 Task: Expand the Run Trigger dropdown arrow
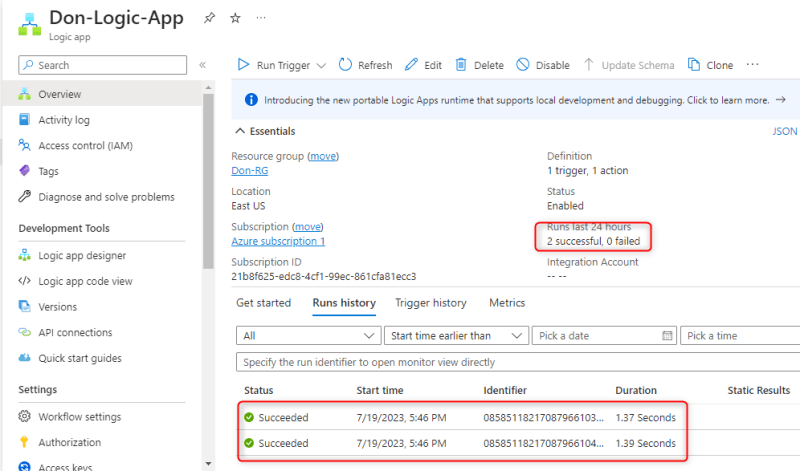[321, 65]
